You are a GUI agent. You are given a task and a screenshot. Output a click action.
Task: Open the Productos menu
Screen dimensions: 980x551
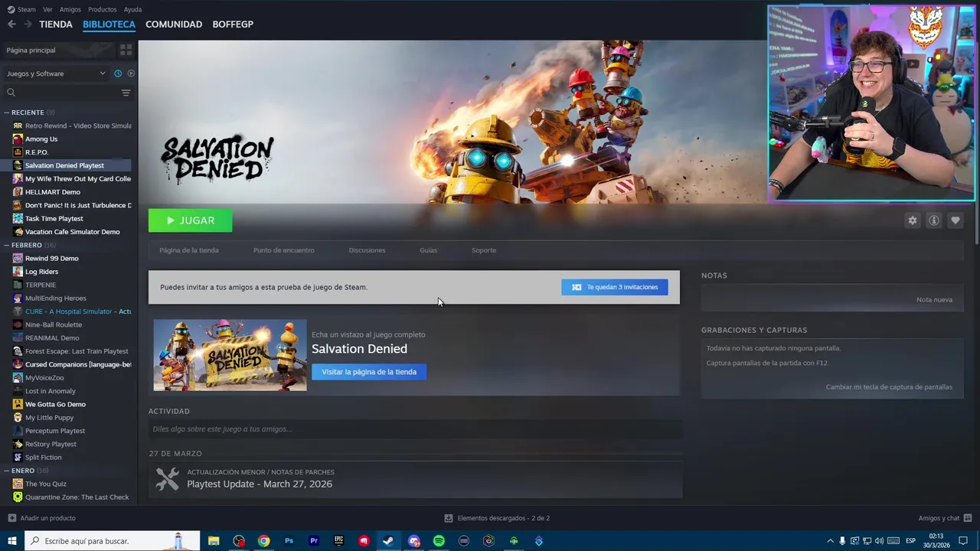(103, 9)
